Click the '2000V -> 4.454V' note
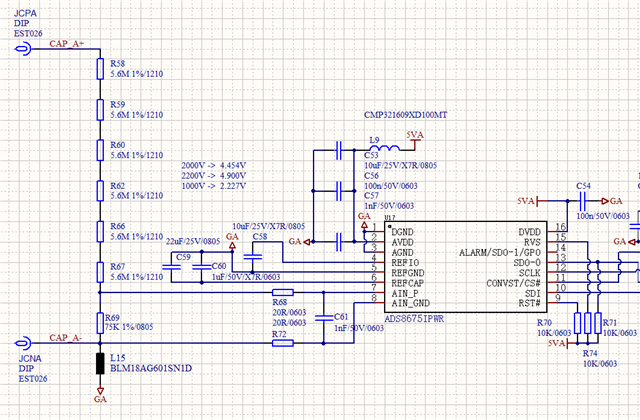The width and height of the screenshot is (640, 420). click(213, 165)
